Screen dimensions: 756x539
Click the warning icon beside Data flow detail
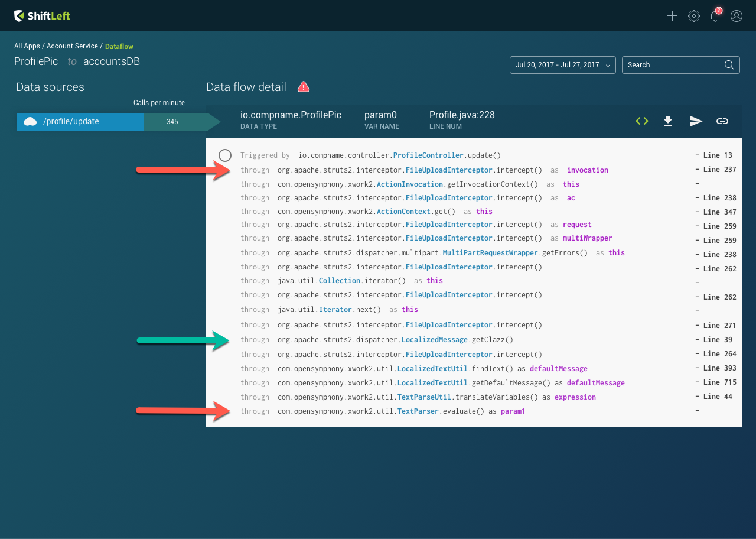303,86
